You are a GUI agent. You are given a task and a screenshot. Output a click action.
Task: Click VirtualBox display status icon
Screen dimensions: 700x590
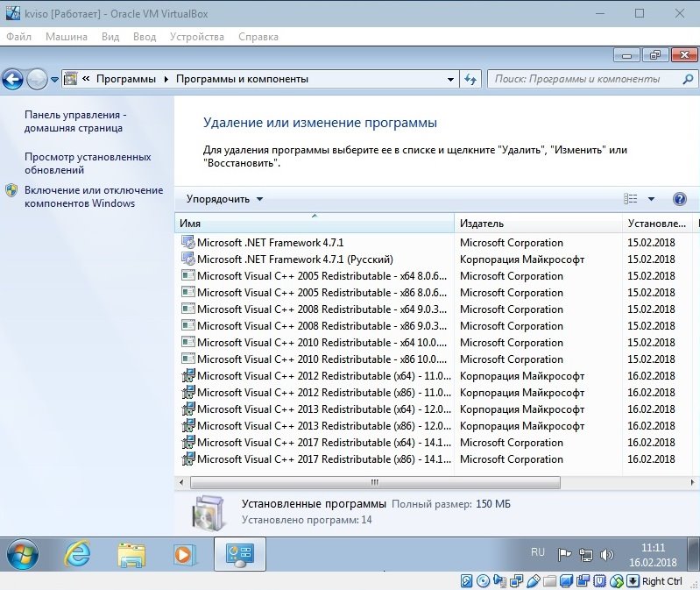pyautogui.click(x=567, y=580)
